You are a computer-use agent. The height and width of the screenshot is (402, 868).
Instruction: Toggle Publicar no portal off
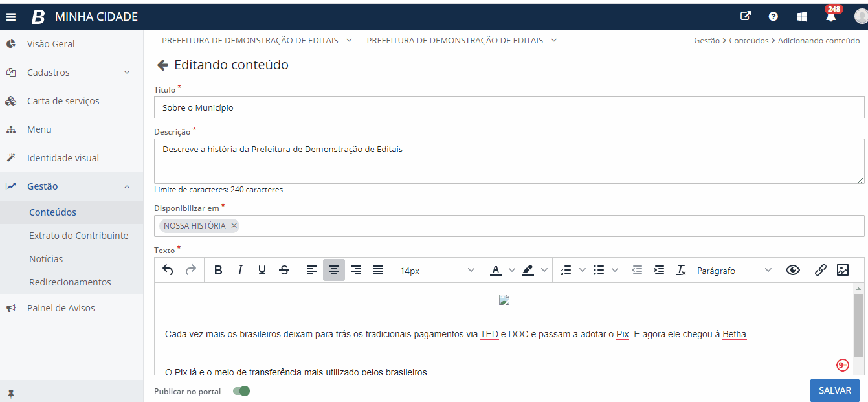point(241,391)
